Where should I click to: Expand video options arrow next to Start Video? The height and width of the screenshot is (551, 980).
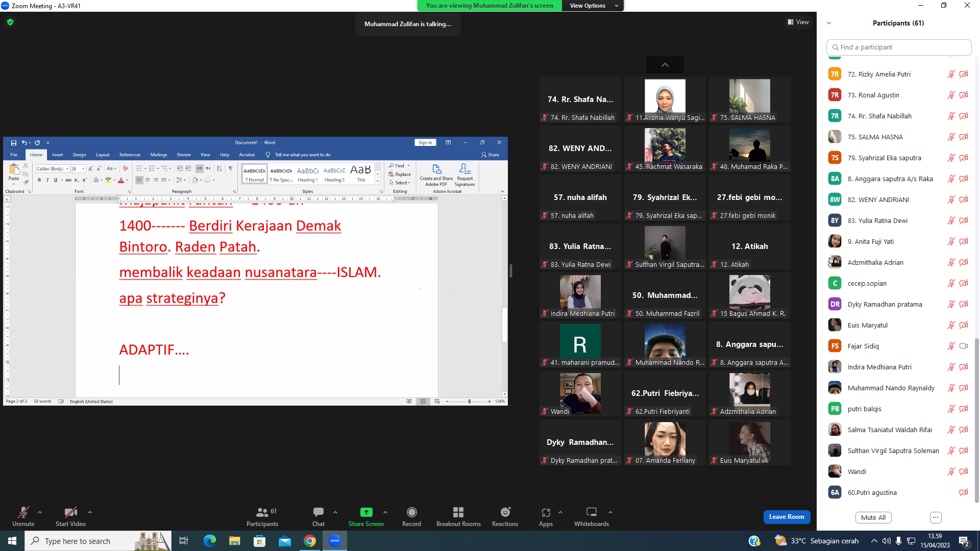90,512
